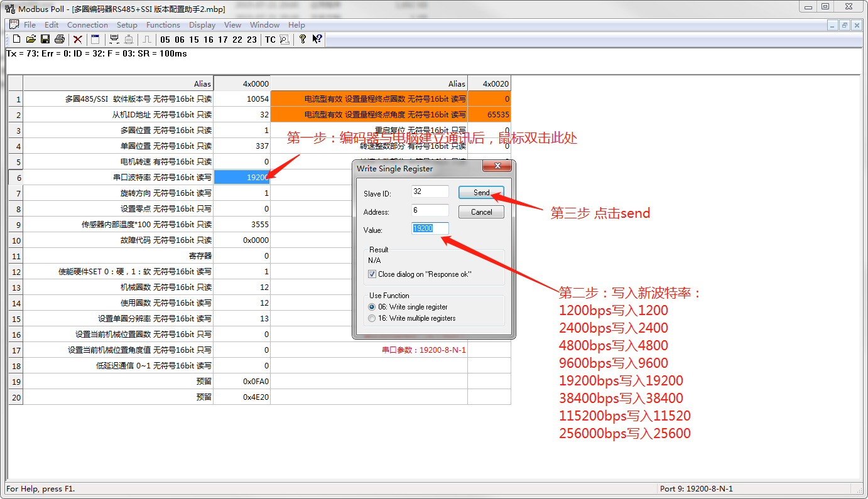Open the Display menu
Image resolution: width=868 pixels, height=499 pixels.
(x=202, y=25)
